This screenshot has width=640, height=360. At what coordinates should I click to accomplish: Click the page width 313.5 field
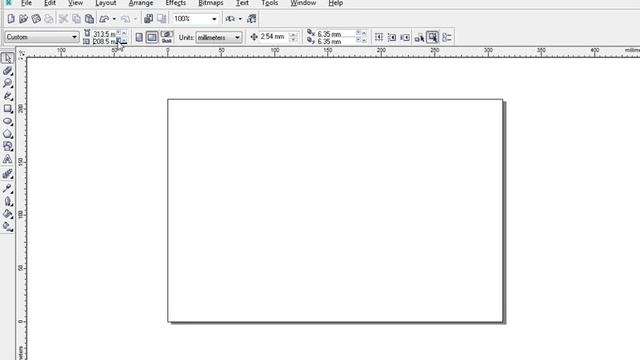pyautogui.click(x=104, y=34)
